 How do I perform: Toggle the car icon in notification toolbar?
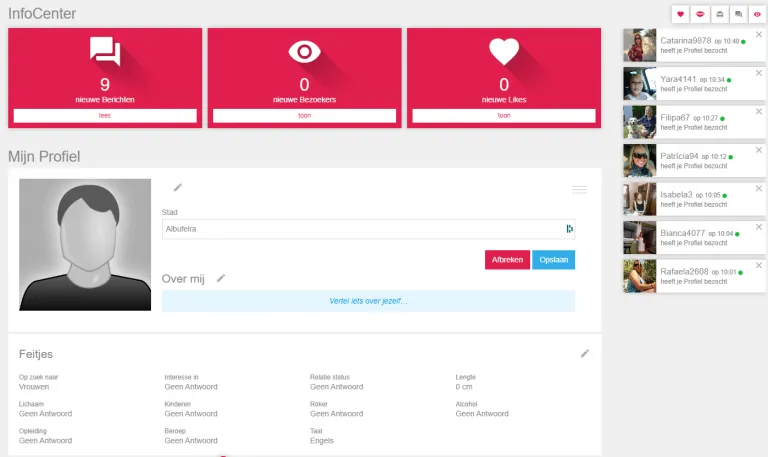pyautogui.click(x=720, y=14)
